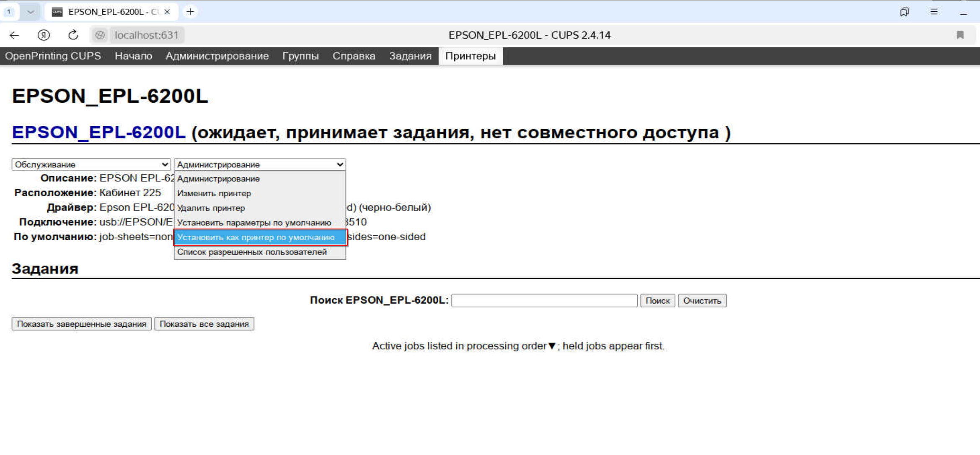This screenshot has width=980, height=455.
Task: Open the Администрирование navigation tab
Action: click(x=217, y=56)
